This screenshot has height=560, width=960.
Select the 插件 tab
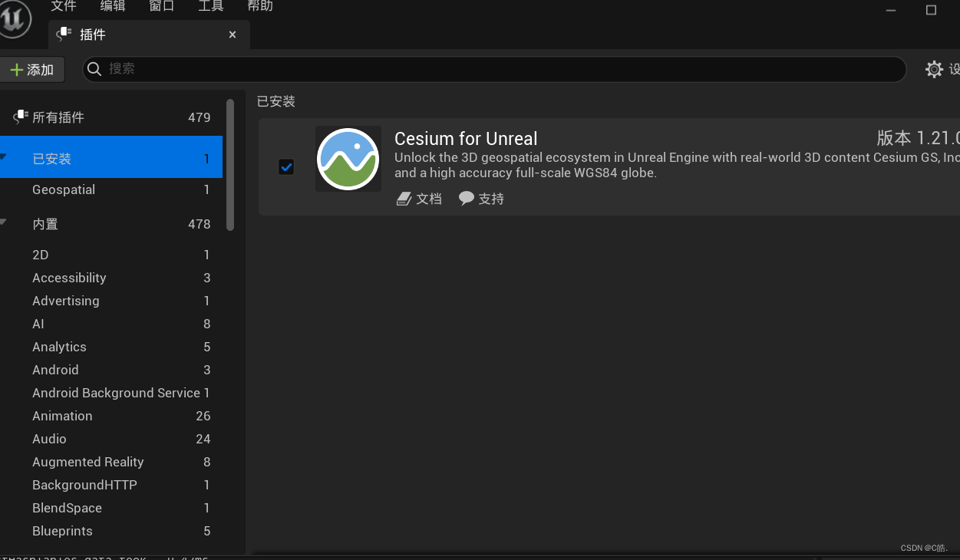[149, 35]
